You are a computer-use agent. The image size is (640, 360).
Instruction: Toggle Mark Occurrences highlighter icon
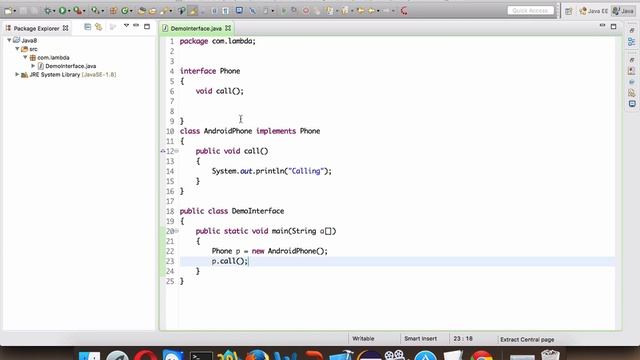click(193, 11)
